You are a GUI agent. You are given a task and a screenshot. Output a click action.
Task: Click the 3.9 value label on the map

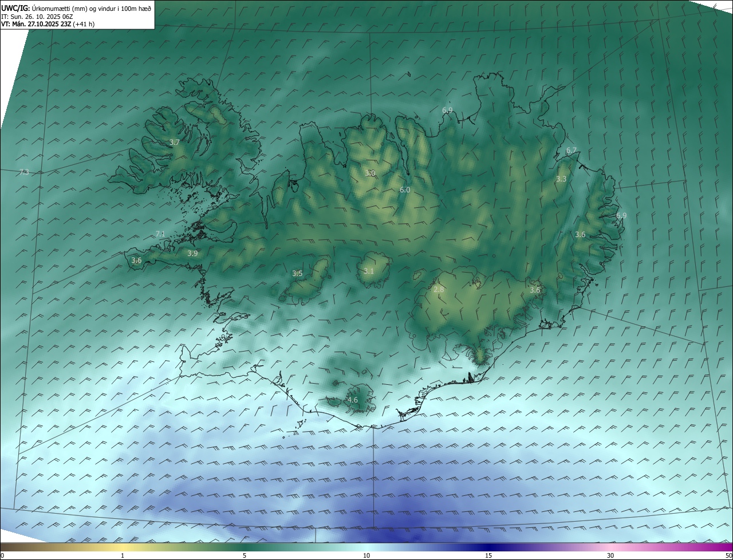(192, 253)
